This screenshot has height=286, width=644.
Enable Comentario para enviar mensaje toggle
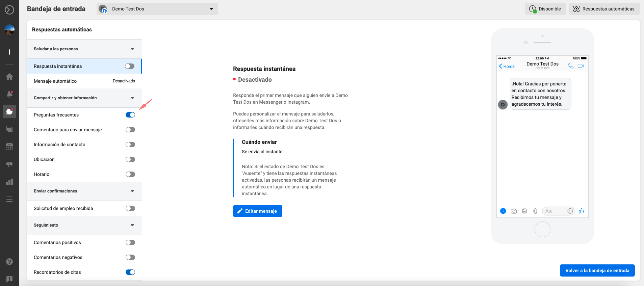[x=130, y=130]
